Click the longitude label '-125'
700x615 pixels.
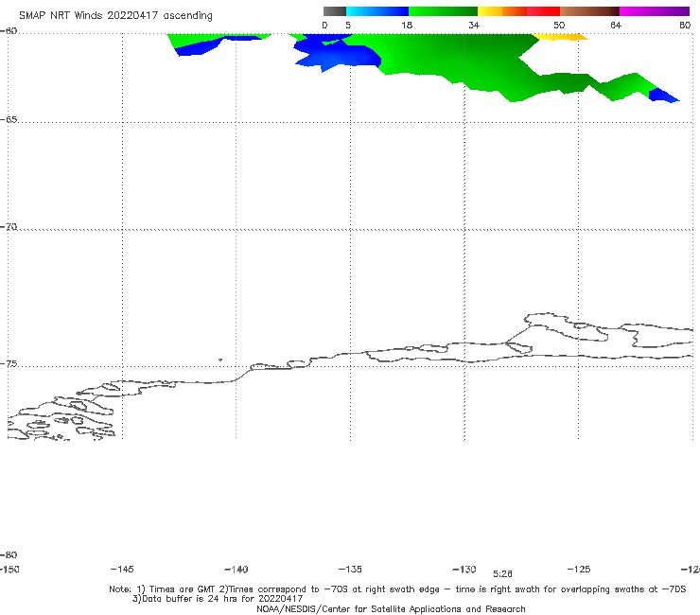tap(579, 569)
